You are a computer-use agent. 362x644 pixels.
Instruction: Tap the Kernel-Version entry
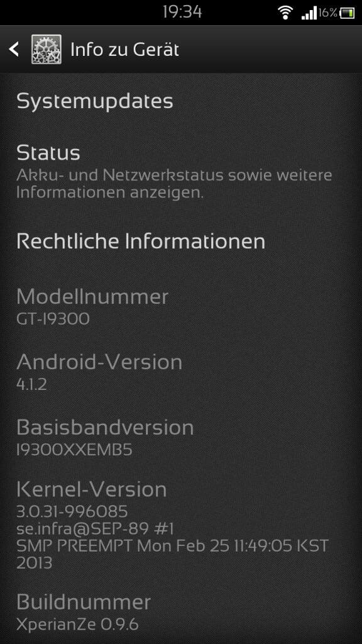[181, 525]
